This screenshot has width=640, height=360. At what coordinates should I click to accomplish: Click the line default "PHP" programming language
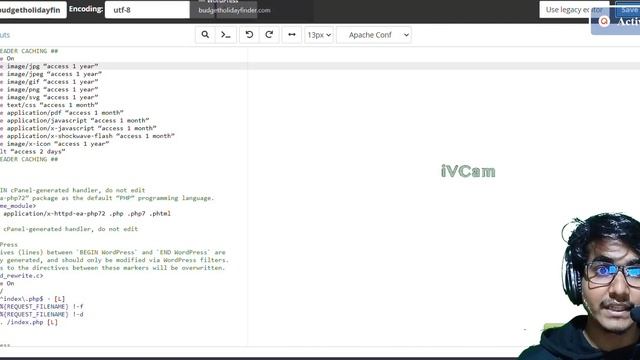[107, 198]
